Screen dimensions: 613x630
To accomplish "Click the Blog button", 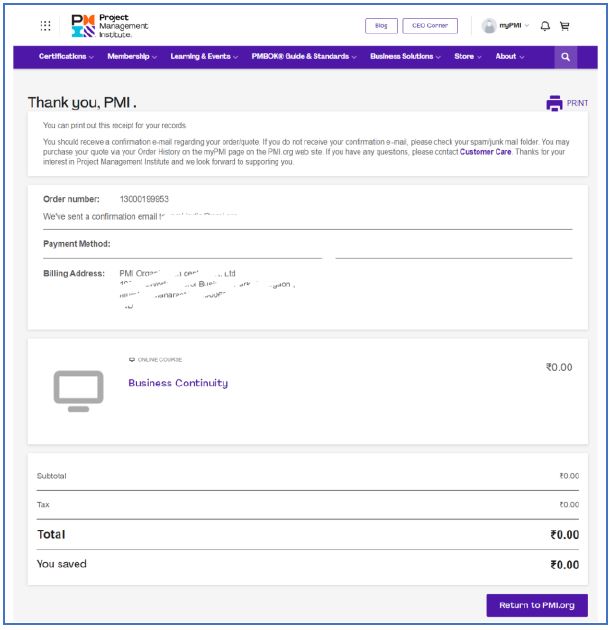I will (381, 26).
